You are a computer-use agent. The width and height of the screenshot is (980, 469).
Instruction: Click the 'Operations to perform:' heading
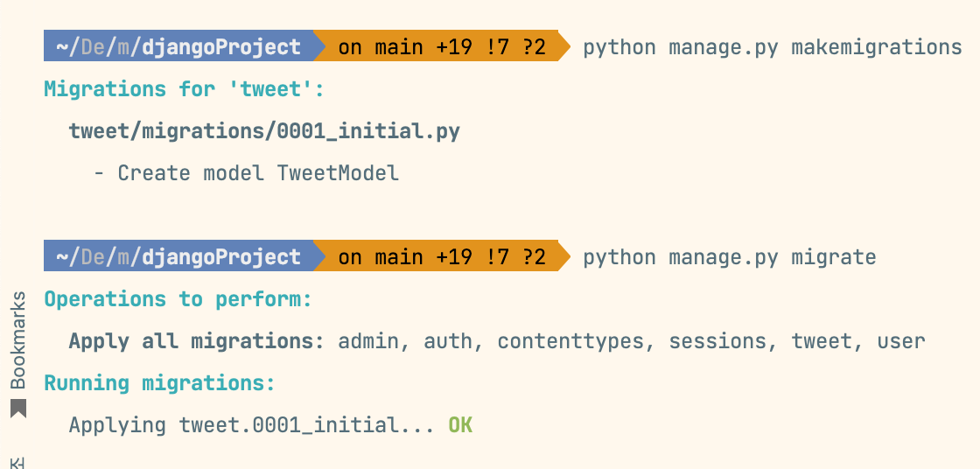click(x=178, y=299)
